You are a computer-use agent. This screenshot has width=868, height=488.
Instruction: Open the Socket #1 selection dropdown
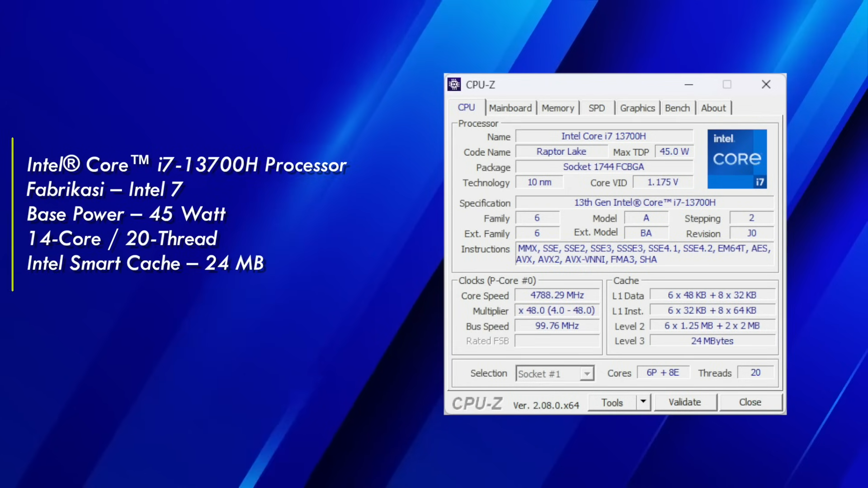(586, 374)
